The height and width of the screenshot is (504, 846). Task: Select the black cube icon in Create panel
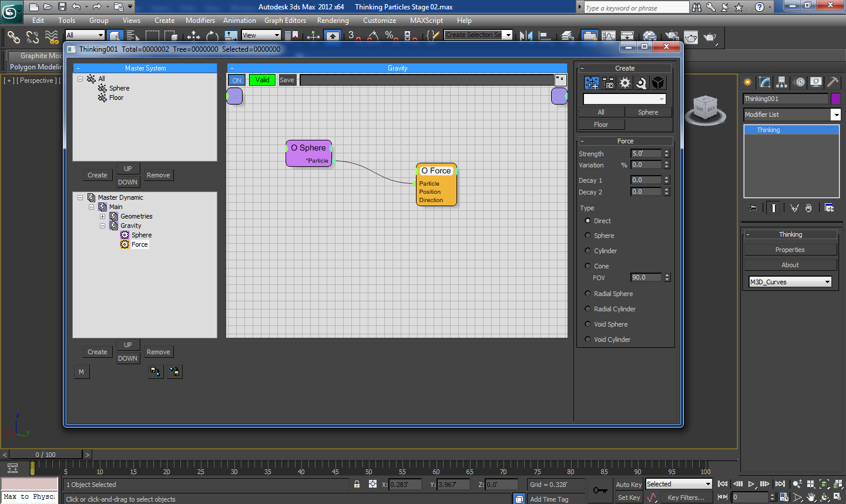(x=658, y=83)
